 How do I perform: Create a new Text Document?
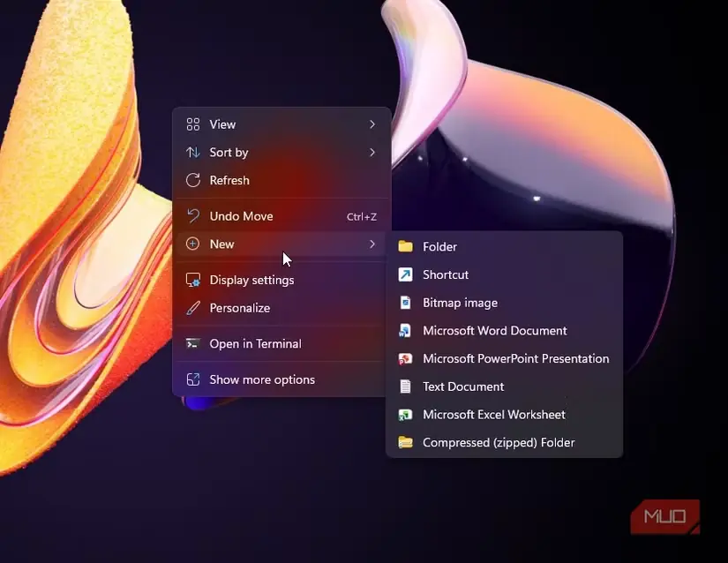[x=504, y=387]
